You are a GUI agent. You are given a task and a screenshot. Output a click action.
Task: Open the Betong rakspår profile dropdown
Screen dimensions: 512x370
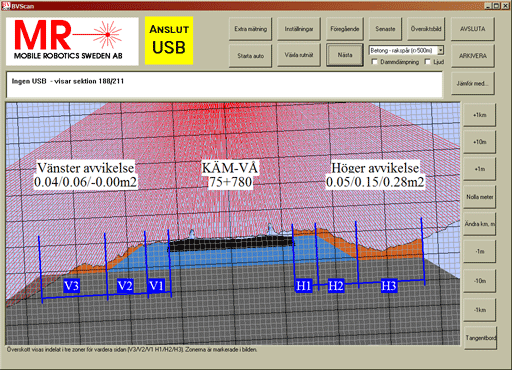(x=441, y=50)
